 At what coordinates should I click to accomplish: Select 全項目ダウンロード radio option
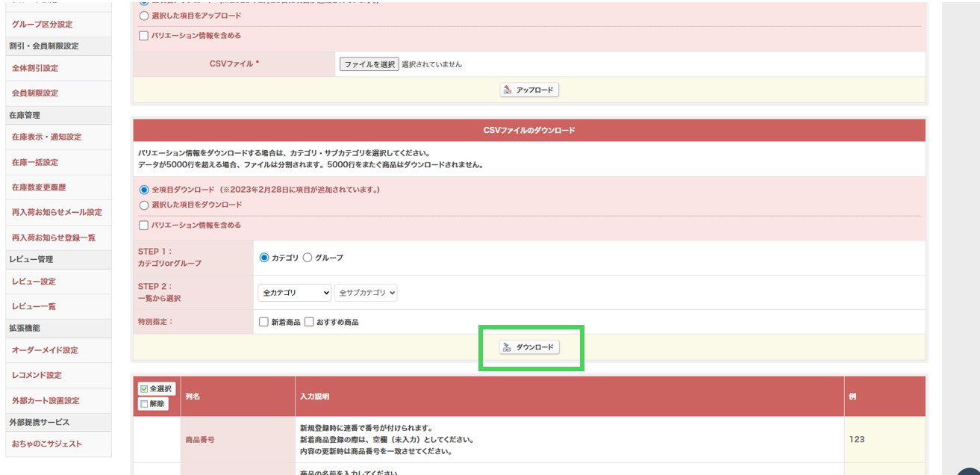point(144,190)
